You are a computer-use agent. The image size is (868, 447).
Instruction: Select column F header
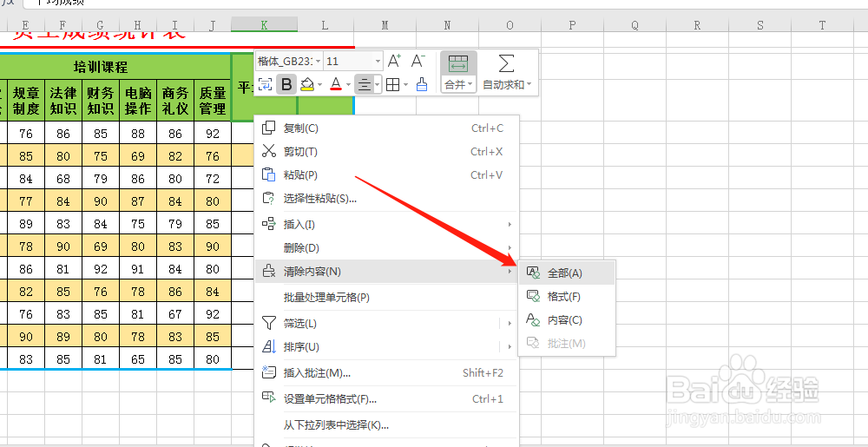coord(63,24)
